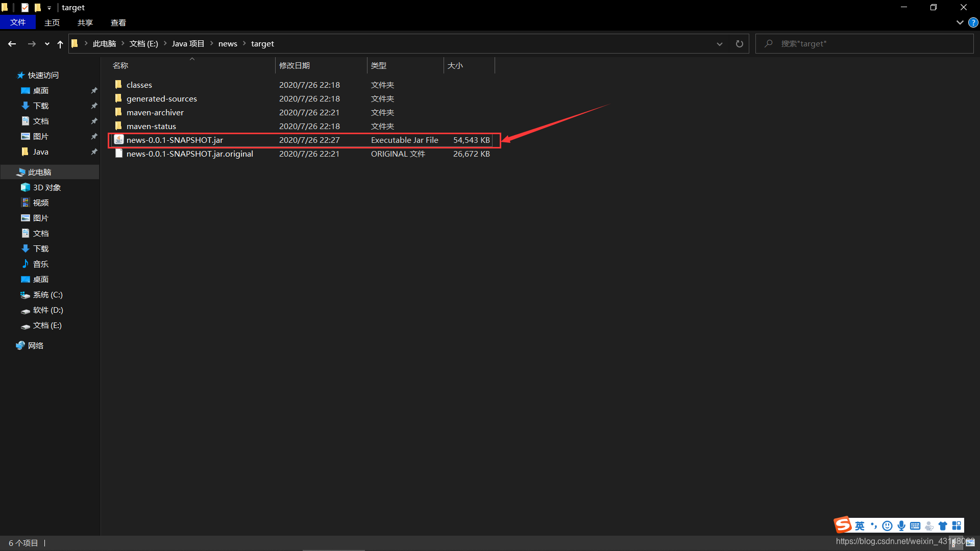Open pinned 桌面 under Quick access
The image size is (980, 551).
[x=41, y=90]
